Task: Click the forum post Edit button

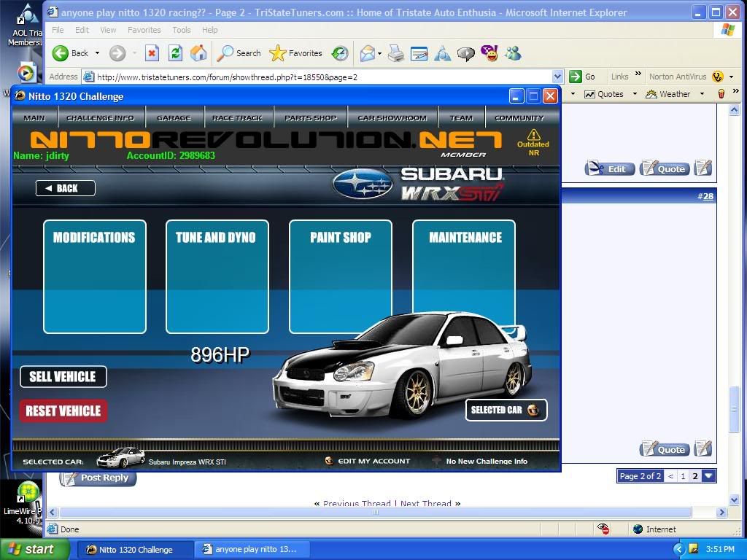Action: click(x=610, y=168)
